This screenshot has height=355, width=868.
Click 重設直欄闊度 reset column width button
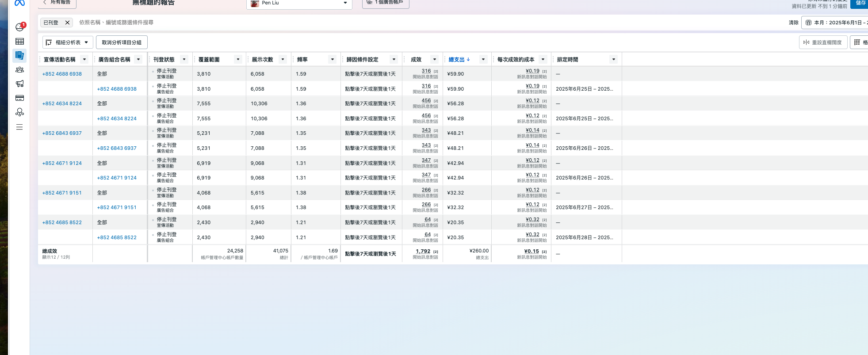pyautogui.click(x=823, y=42)
